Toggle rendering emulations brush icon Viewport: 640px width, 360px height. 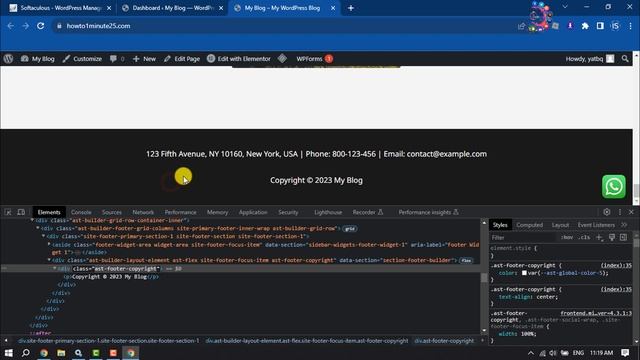(611, 237)
